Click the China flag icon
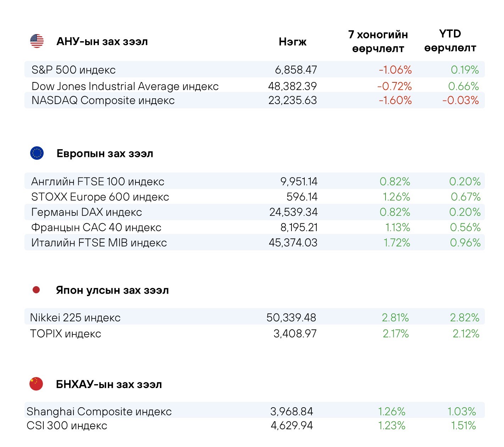The width and height of the screenshot is (504, 447). coord(36,384)
